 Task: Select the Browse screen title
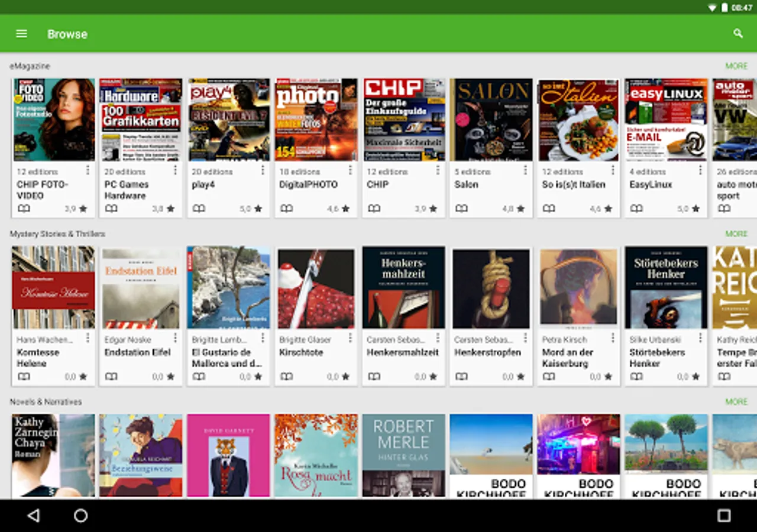click(67, 34)
